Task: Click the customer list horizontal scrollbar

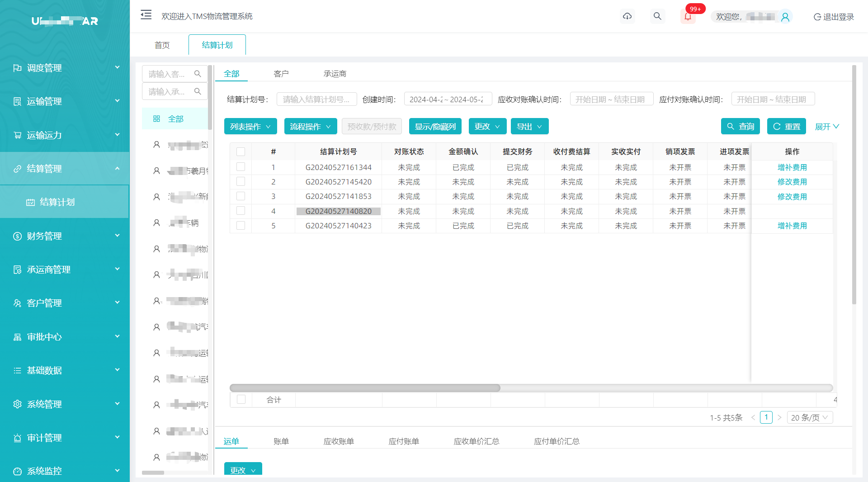Action: point(153,473)
